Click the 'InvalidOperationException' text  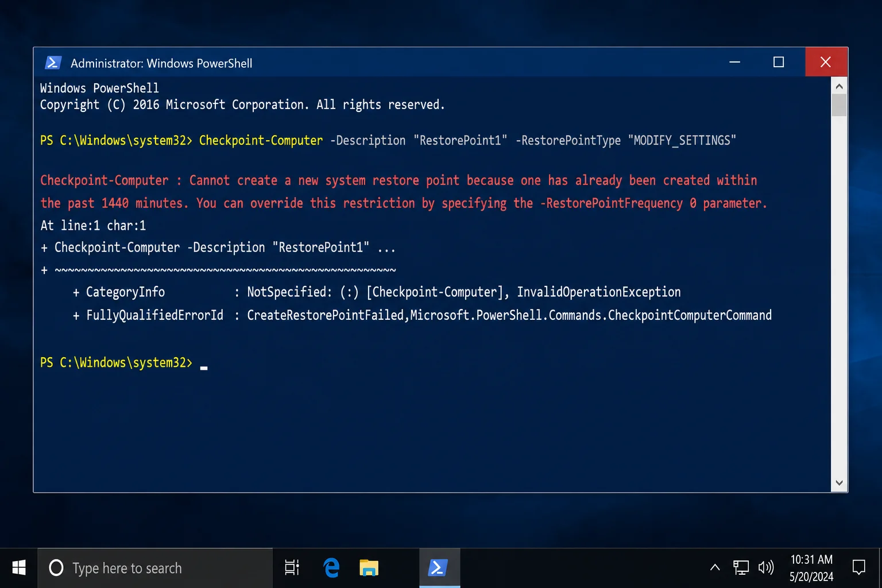[599, 292]
